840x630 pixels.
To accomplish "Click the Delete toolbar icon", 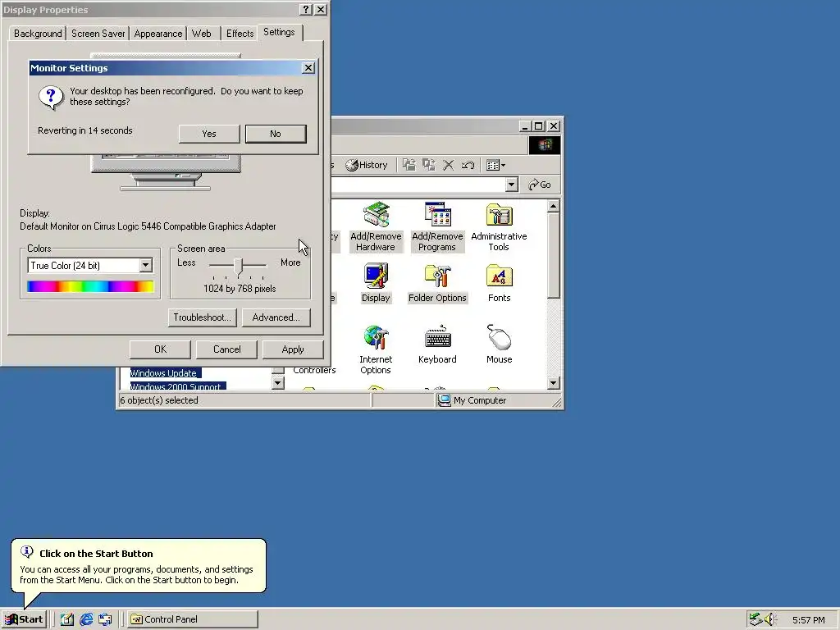I will tap(449, 165).
